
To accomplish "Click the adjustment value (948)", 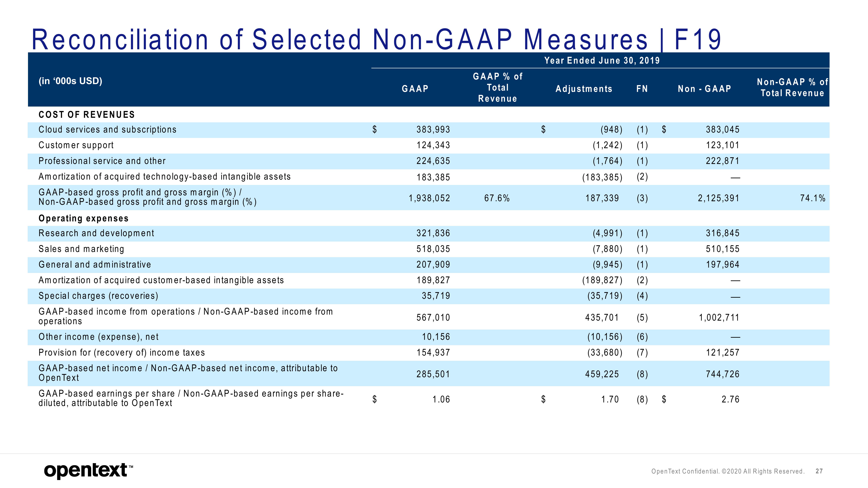I will (x=612, y=130).
